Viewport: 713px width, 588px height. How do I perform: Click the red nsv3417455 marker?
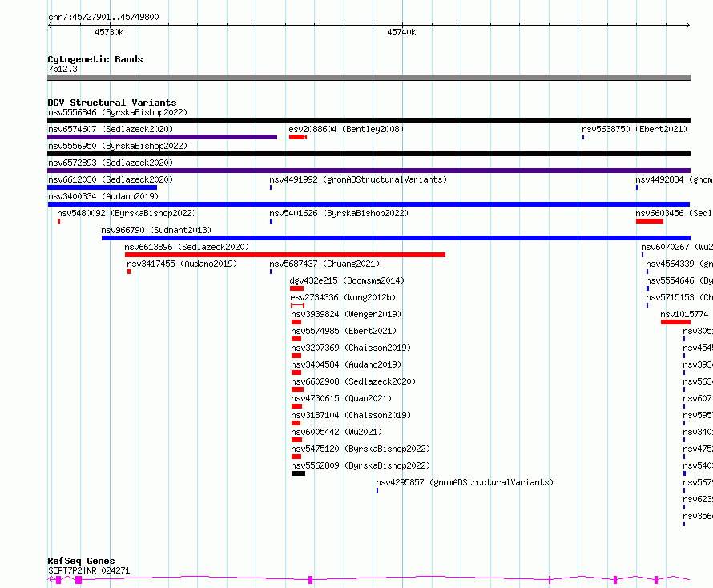[129, 272]
